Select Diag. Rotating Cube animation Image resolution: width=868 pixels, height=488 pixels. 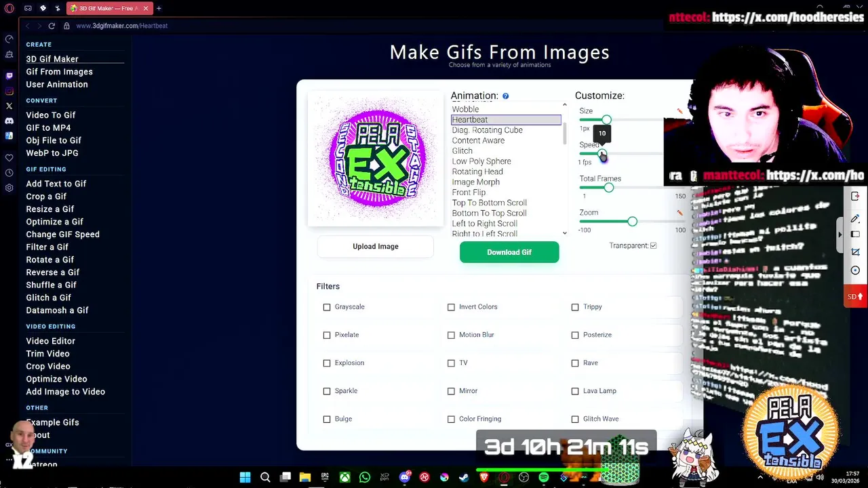(x=487, y=130)
